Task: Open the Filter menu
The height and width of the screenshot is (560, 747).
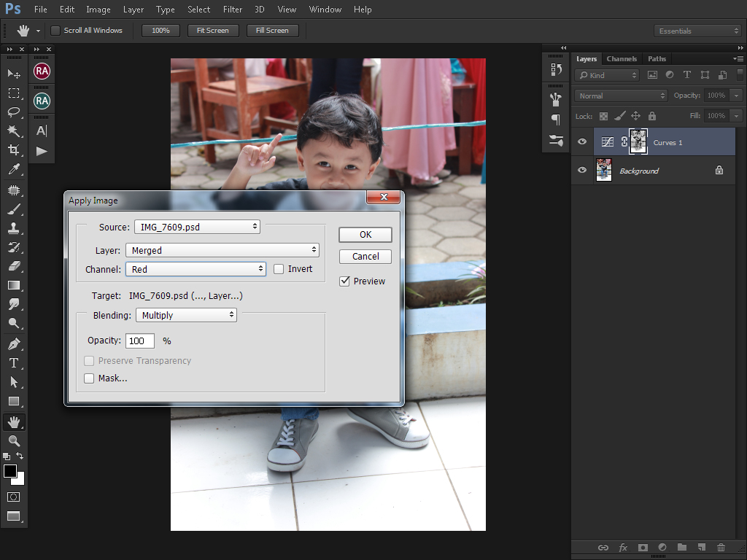Action: point(233,9)
